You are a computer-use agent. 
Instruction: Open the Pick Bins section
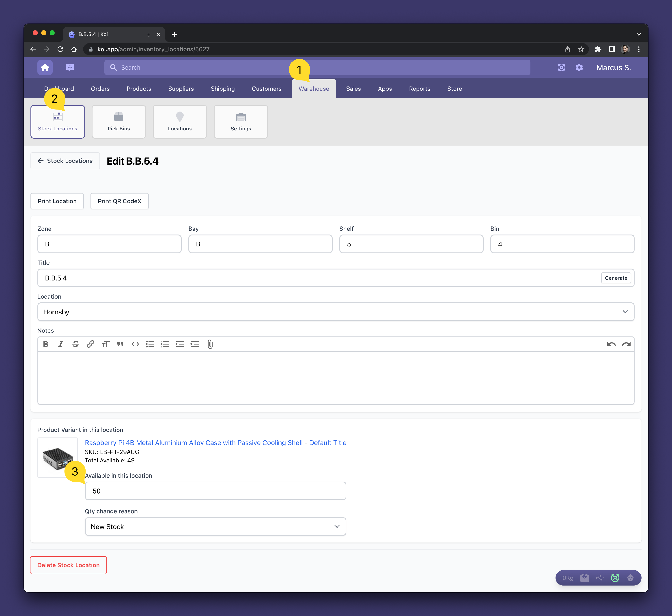point(119,122)
